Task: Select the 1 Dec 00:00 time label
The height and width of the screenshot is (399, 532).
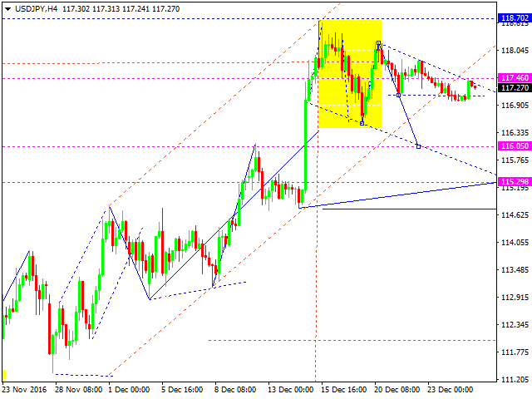Action: click(129, 390)
